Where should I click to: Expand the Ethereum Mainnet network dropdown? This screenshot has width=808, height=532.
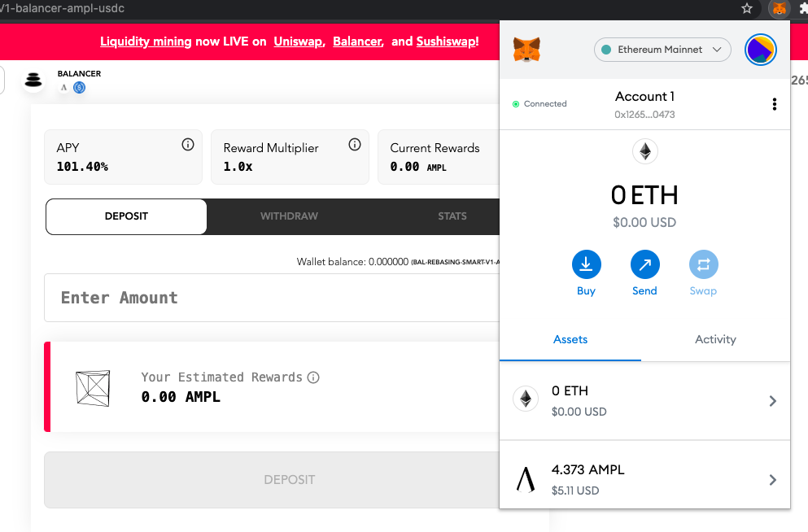pos(662,50)
